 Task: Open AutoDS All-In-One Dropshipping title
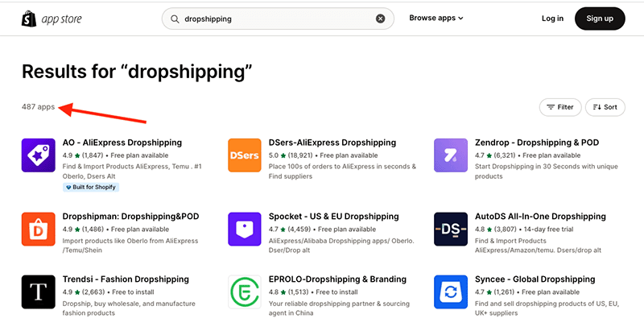tap(540, 216)
